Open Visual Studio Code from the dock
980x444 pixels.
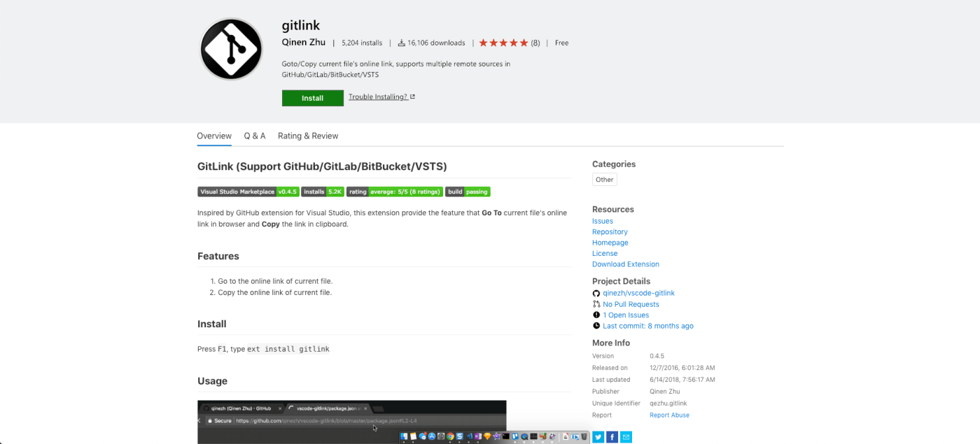(x=469, y=436)
